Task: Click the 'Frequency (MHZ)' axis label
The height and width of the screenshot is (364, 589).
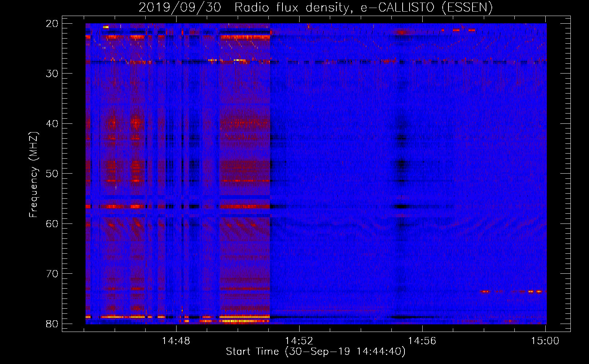Action: pos(33,175)
